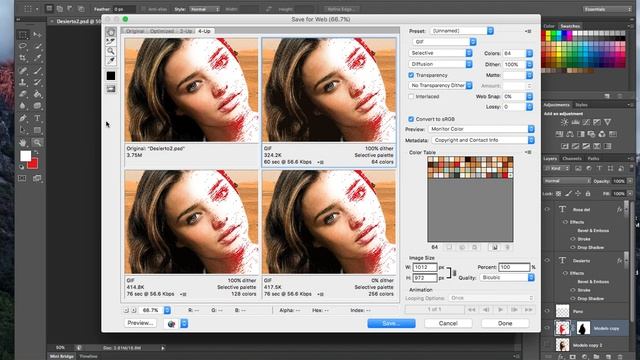The height and width of the screenshot is (360, 640).
Task: Switch to the Optimized tab
Action: pos(162,31)
